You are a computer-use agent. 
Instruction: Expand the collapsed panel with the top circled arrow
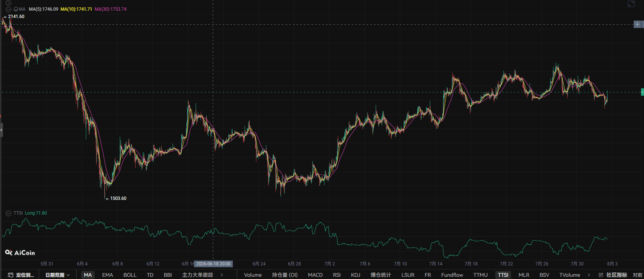8,3
